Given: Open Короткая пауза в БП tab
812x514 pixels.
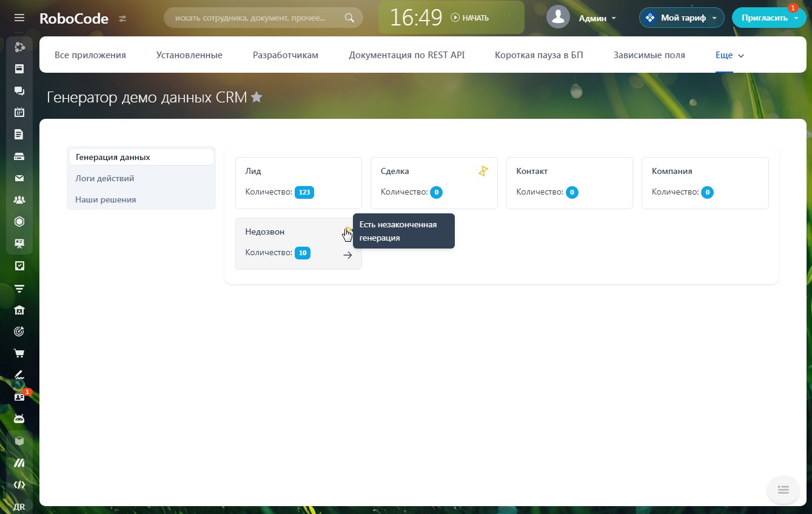Looking at the screenshot, I should [x=539, y=55].
